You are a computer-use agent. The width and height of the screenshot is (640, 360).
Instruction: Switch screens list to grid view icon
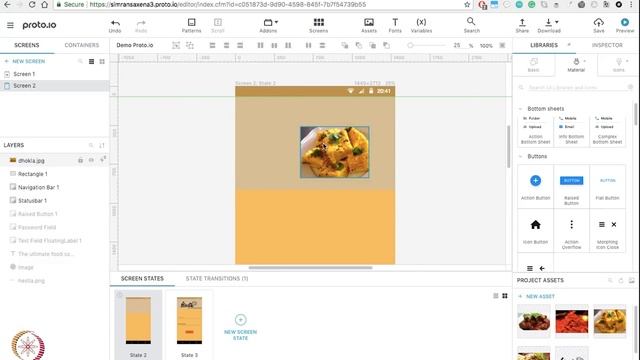[x=102, y=61]
